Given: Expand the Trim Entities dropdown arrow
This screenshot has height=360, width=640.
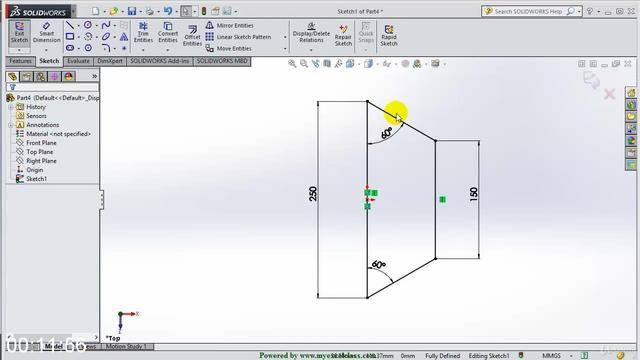Looking at the screenshot, I should (143, 50).
